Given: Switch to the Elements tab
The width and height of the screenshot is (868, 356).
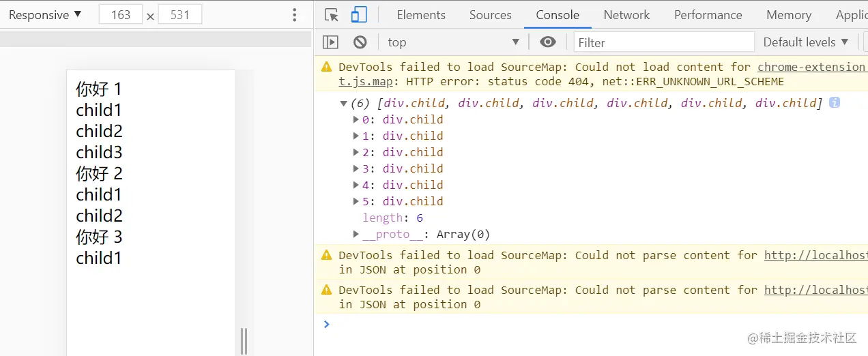Looking at the screenshot, I should tap(420, 15).
